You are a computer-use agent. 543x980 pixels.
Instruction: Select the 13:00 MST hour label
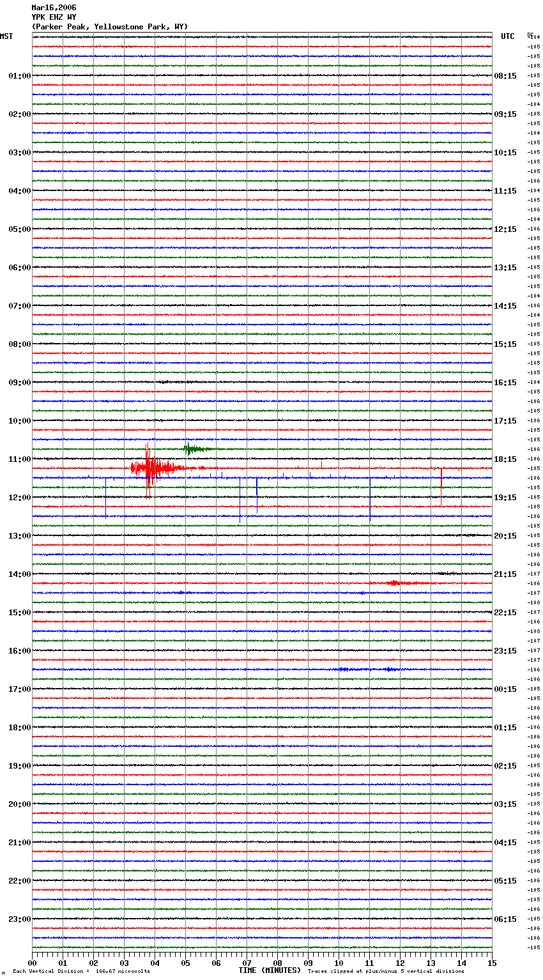[19, 536]
